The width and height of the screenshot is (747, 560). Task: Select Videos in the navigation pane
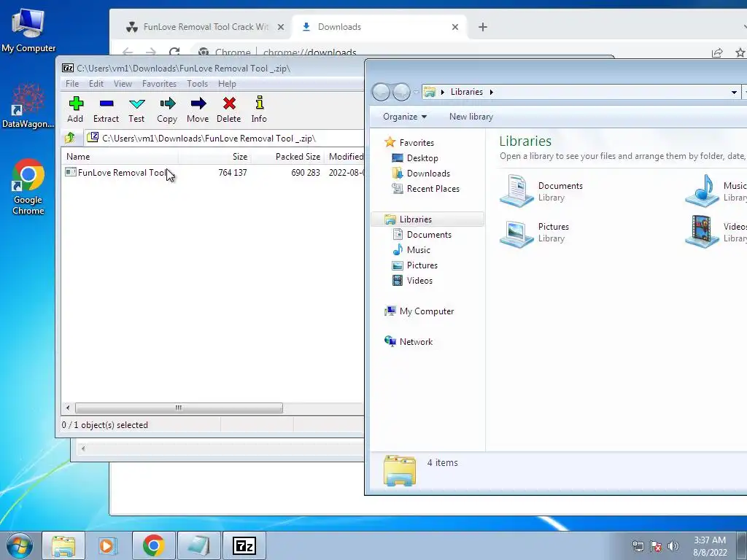[419, 281]
